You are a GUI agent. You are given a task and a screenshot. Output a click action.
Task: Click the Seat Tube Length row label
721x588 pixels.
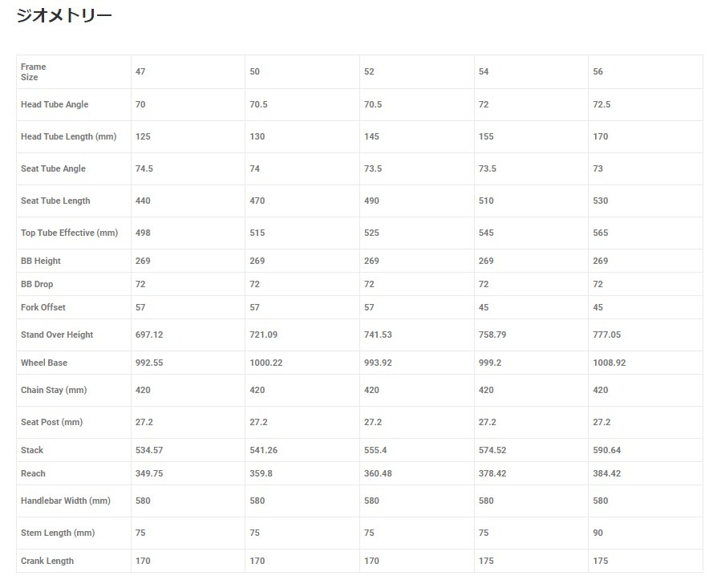pyautogui.click(x=55, y=201)
